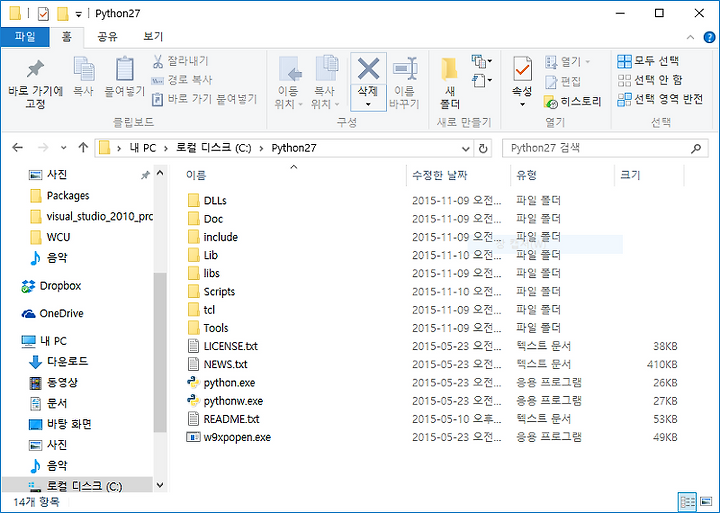Image resolution: width=720 pixels, height=513 pixels.
Task: Switch to Details view icon
Action: point(687,502)
